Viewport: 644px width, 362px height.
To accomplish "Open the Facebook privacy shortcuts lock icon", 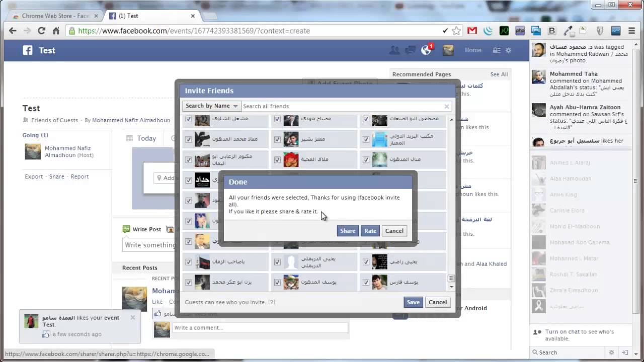I will (497, 50).
